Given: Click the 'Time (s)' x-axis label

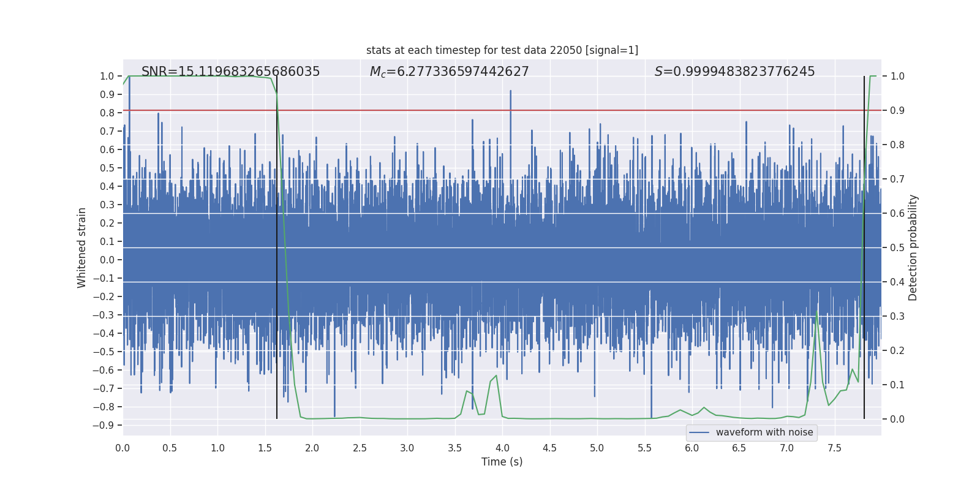Looking at the screenshot, I should [502, 462].
